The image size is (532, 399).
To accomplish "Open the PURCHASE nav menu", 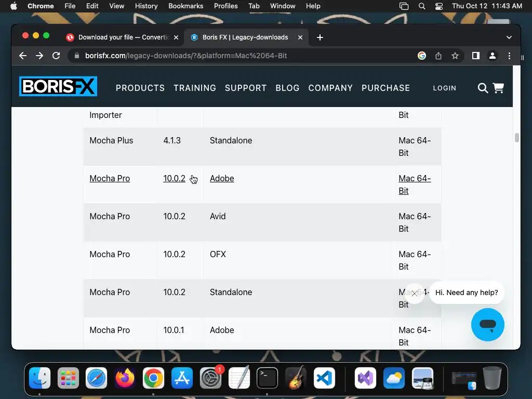I will [x=386, y=88].
